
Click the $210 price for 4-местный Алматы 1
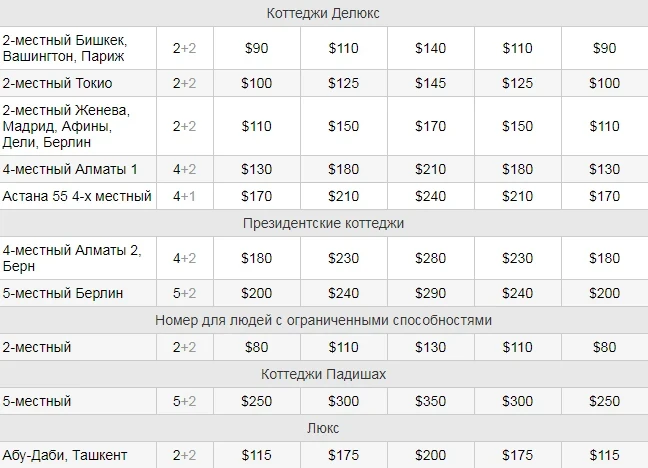click(430, 169)
